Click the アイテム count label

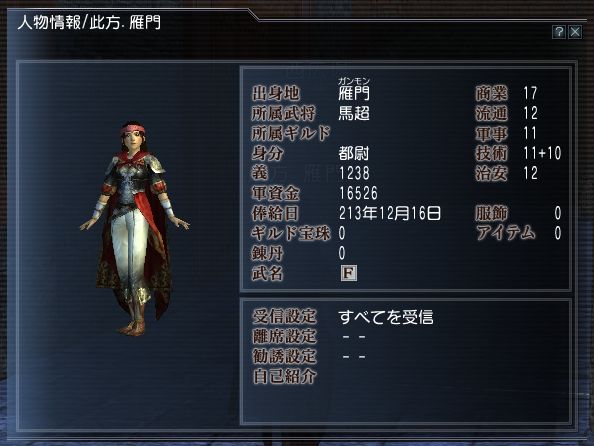tap(506, 233)
